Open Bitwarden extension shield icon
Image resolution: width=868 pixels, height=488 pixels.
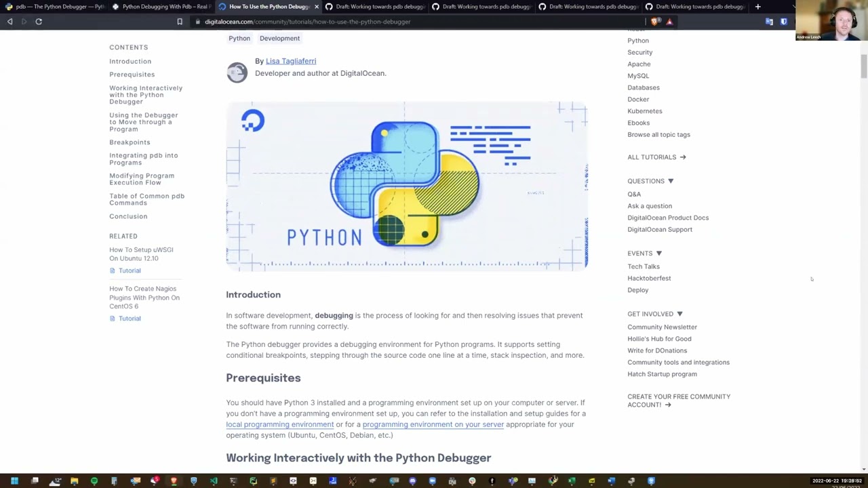click(x=784, y=22)
